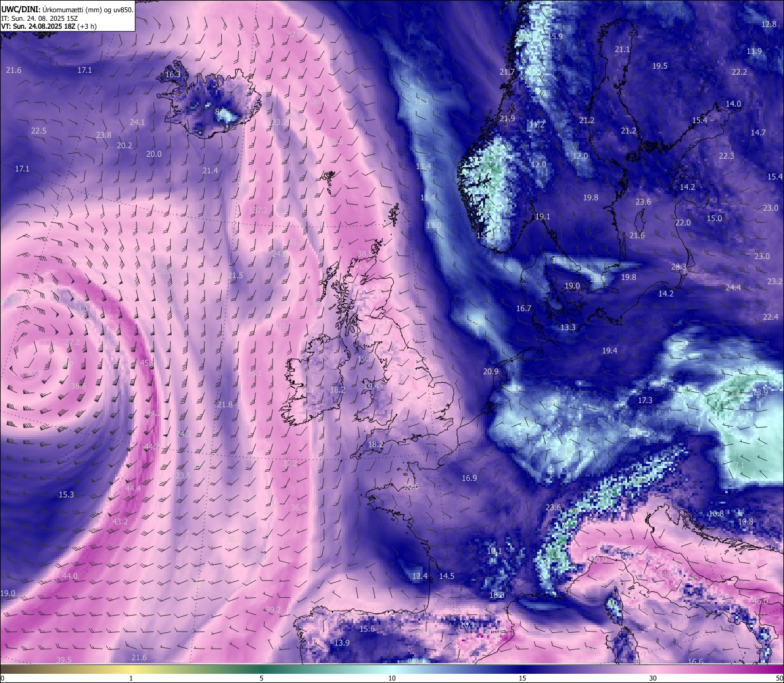The image size is (784, 683).
Task: Click the 22.5 value on map
Action: tap(39, 130)
